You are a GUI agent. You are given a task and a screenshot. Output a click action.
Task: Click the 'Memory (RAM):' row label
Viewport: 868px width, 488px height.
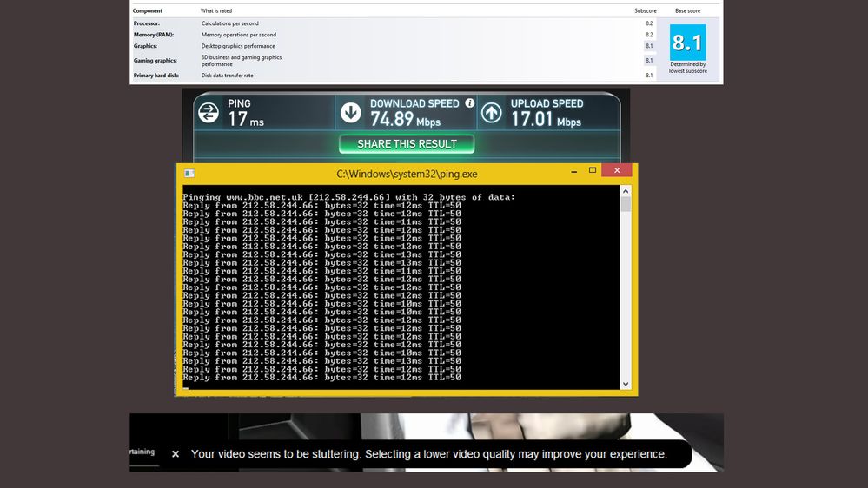tap(153, 35)
